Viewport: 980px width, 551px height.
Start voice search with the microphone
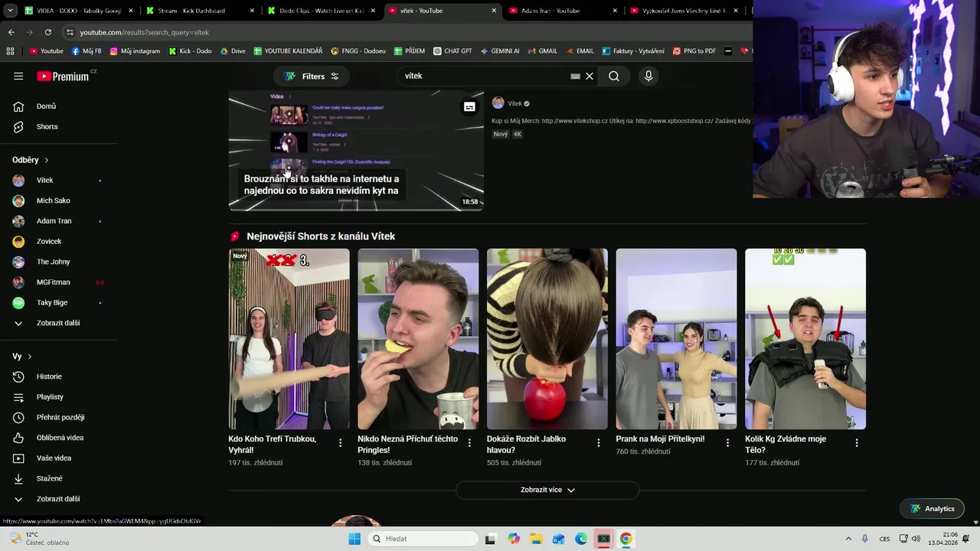pos(648,76)
